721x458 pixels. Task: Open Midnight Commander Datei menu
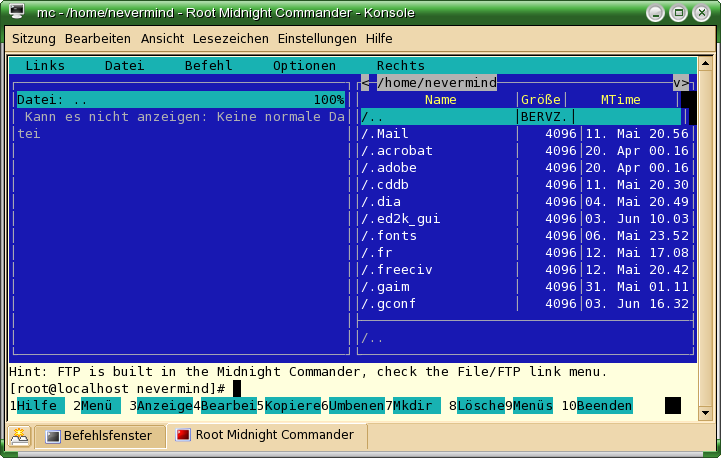pyautogui.click(x=124, y=66)
